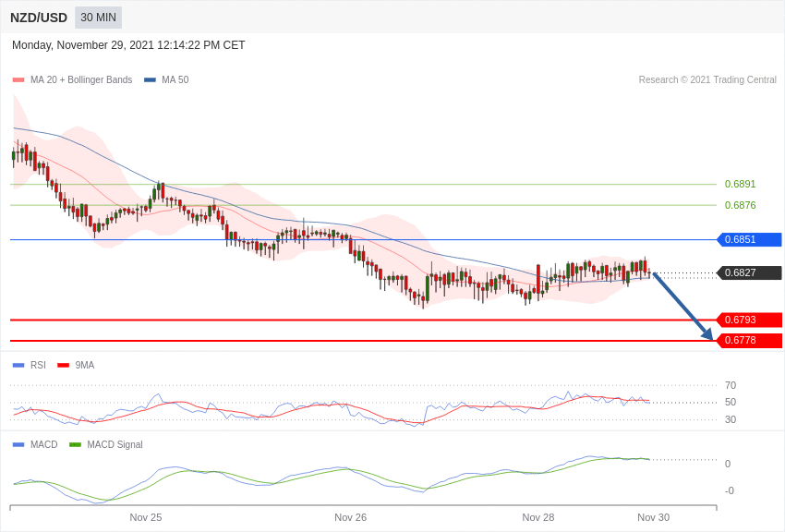Toggle the MA 20 + Bollinger Bands legend label
Image resolution: width=785 pixels, height=532 pixels.
pyautogui.click(x=81, y=79)
